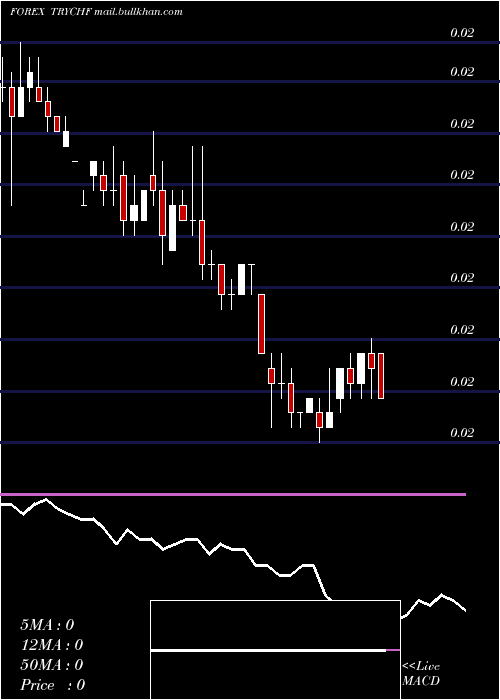
Task: Select the 12MA : 0 readout
Action: pos(51,645)
